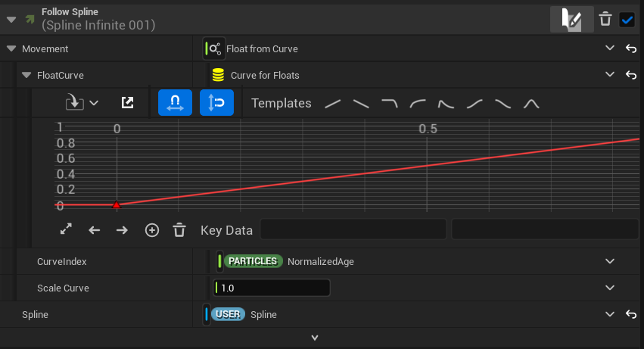Zoom curve view to fit
Viewport: 644px width, 349px height.
point(66,229)
